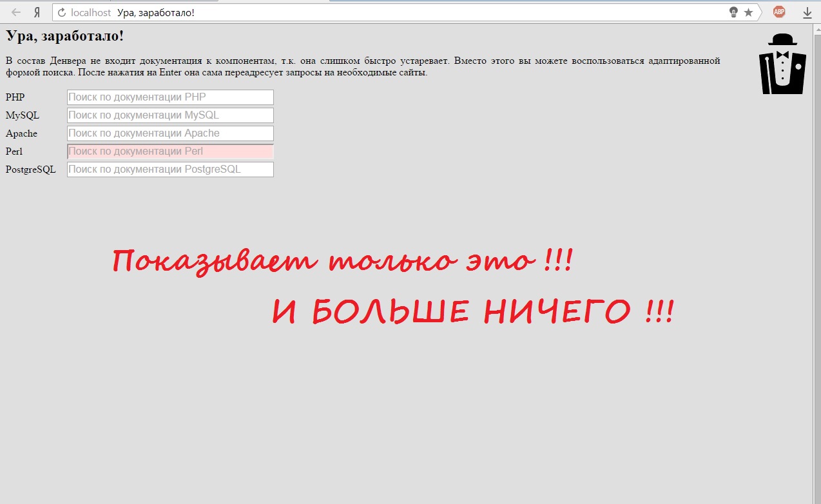This screenshot has height=504, width=821.
Task: Click the heading "Ура, заработало!"
Action: click(65, 36)
